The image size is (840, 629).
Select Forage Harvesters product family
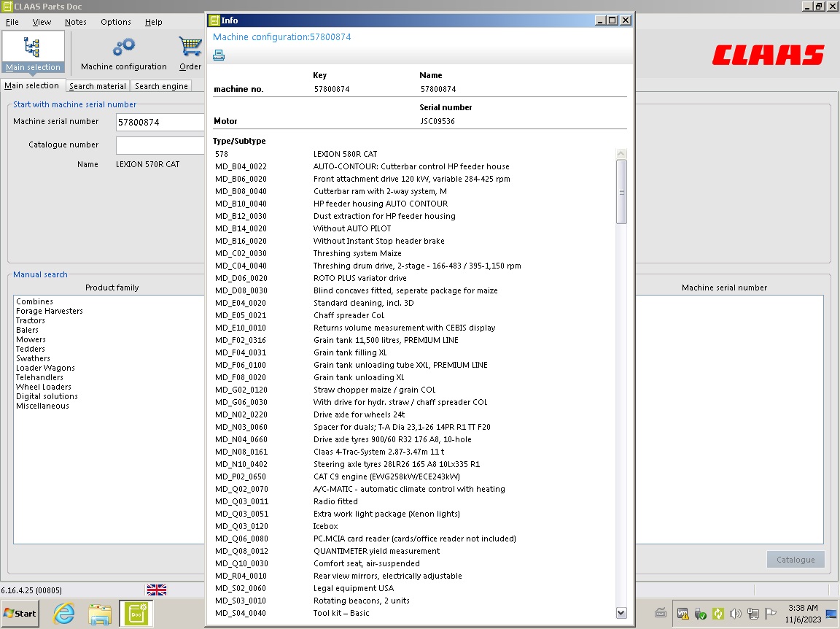pos(50,311)
